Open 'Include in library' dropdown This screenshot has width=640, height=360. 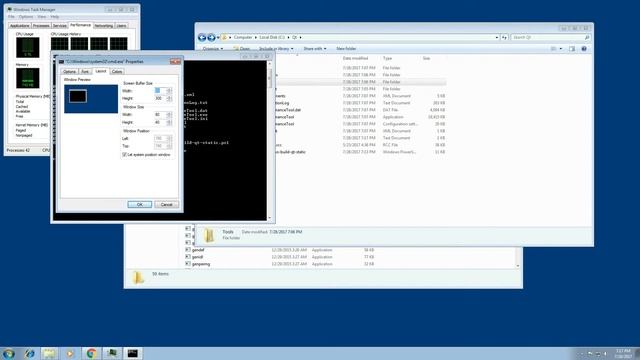point(276,49)
